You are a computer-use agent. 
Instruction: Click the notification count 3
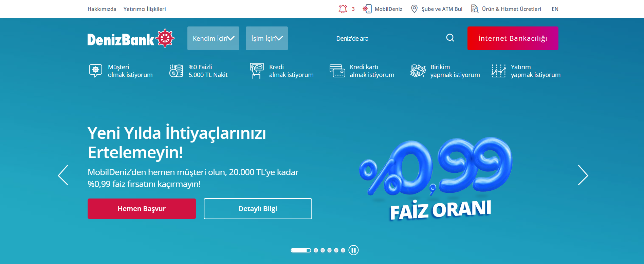click(x=353, y=9)
